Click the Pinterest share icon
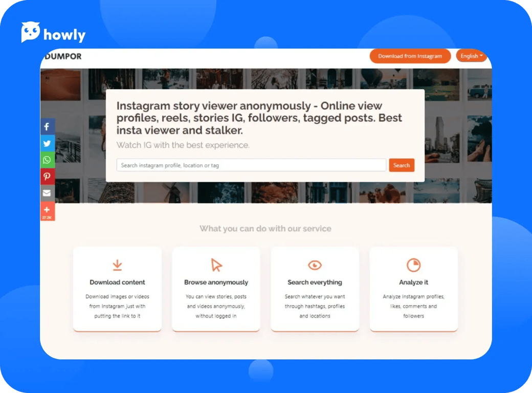The image size is (532, 393). pyautogui.click(x=47, y=177)
